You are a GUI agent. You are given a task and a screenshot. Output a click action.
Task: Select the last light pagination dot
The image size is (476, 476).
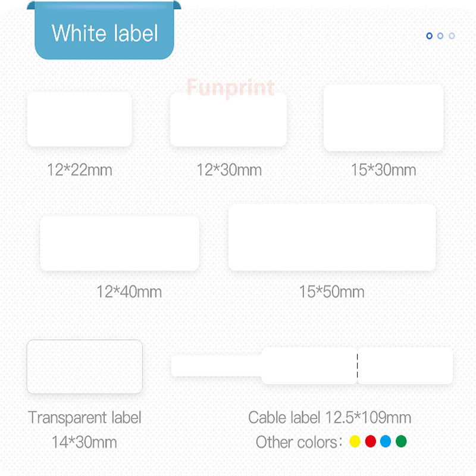coord(452,36)
